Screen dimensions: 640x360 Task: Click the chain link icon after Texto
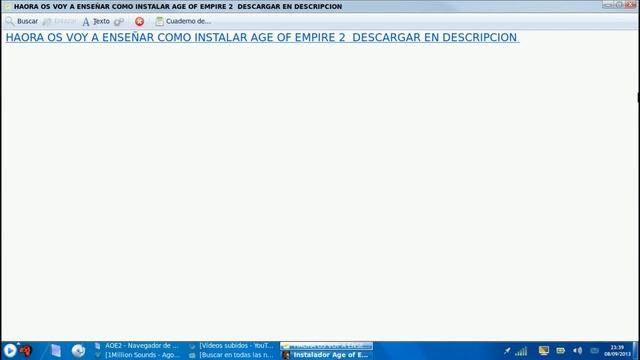(119, 21)
